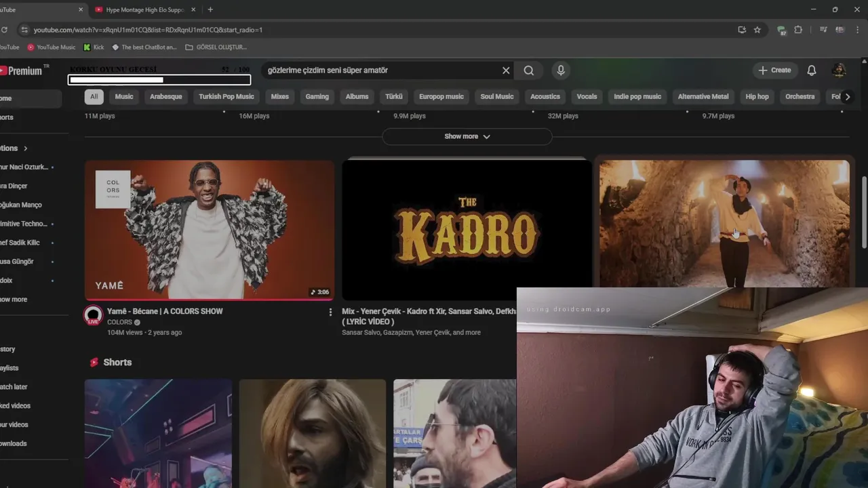Open the GÖRSEL OLUŞTUR bookmarks folder
This screenshot has width=868, height=488.
pyautogui.click(x=216, y=47)
